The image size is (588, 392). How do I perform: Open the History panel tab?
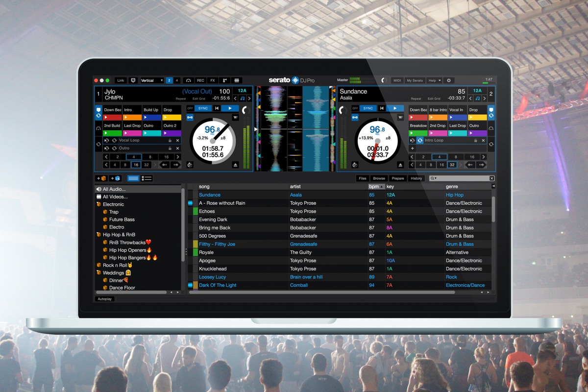point(416,178)
